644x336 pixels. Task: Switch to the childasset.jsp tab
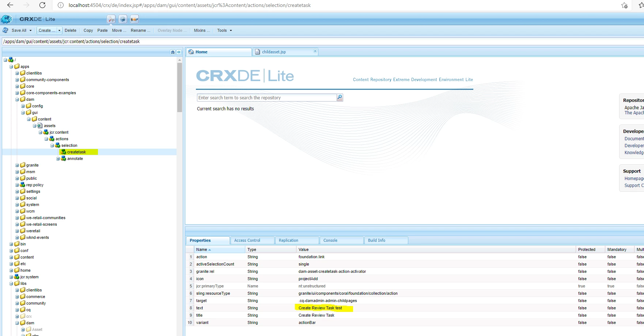(x=285, y=52)
